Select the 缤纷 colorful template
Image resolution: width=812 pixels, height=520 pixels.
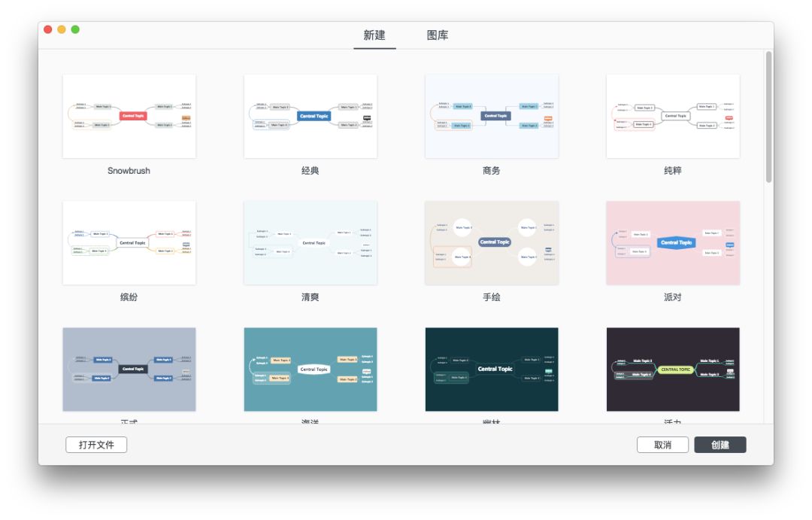(x=129, y=242)
